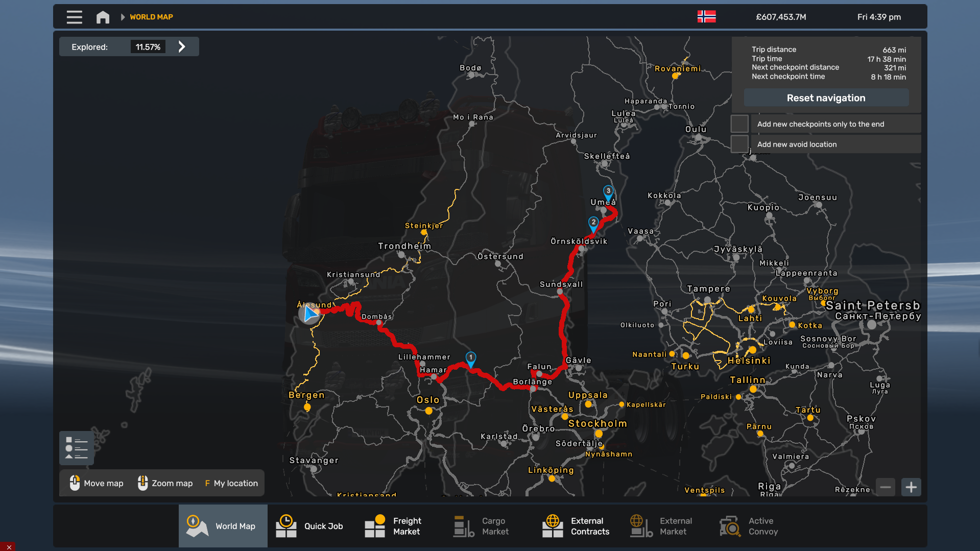Screen dimensions: 980x551
Task: Enable add new checkpoints only to end
Action: pyautogui.click(x=739, y=124)
